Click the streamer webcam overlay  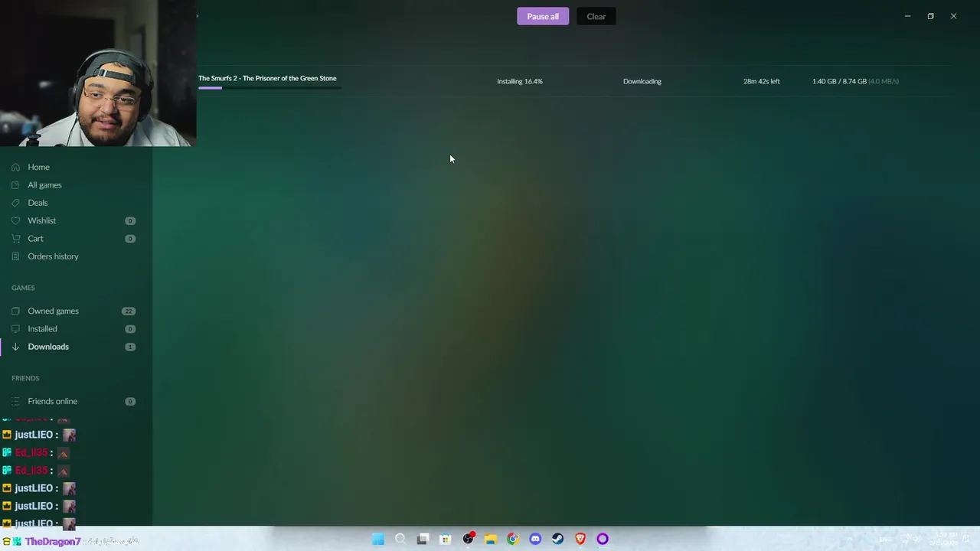pyautogui.click(x=98, y=73)
